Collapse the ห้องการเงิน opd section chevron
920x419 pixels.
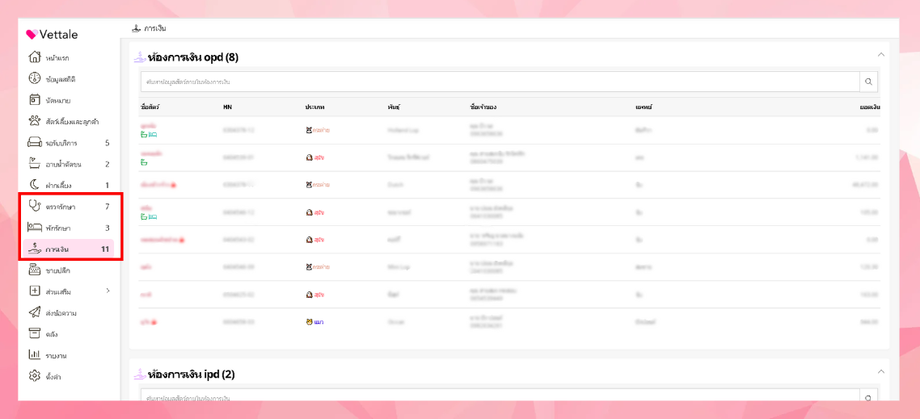880,55
